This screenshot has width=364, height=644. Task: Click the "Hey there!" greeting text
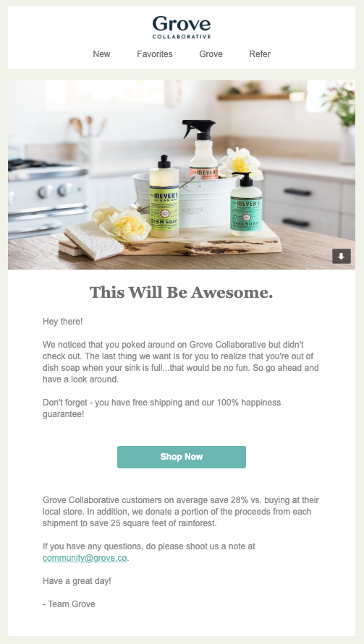coord(62,322)
